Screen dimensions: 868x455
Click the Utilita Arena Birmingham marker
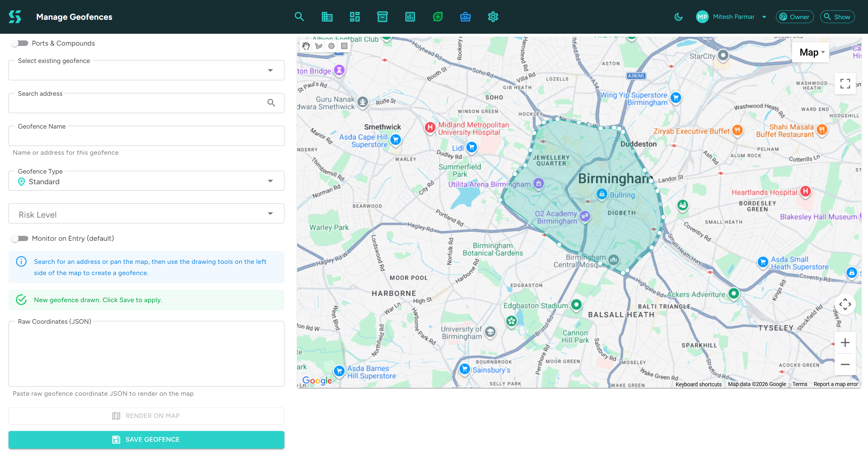coord(538,183)
